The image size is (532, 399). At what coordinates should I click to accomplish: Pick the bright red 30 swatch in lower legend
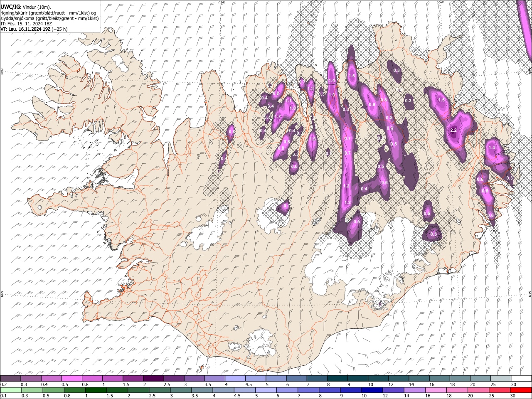point(521,390)
